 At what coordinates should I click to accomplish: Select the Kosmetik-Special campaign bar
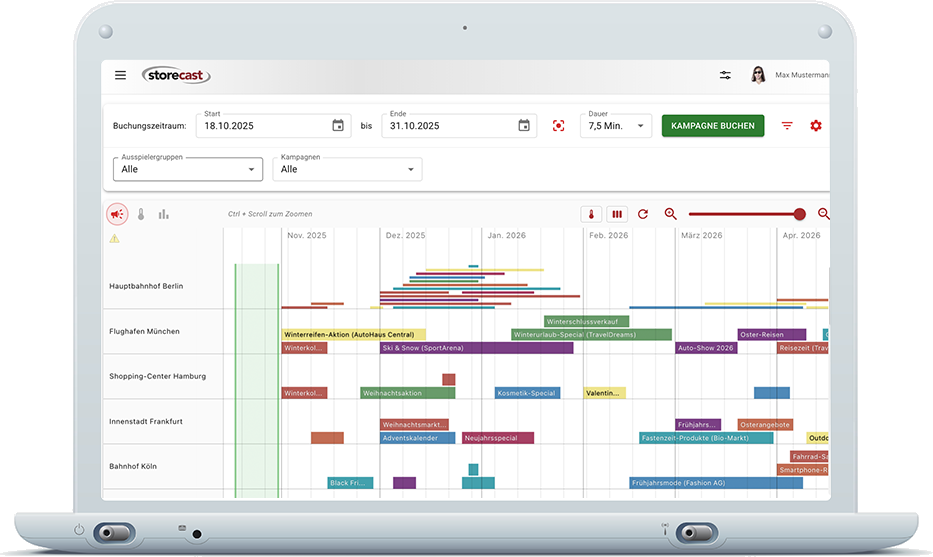pyautogui.click(x=527, y=393)
